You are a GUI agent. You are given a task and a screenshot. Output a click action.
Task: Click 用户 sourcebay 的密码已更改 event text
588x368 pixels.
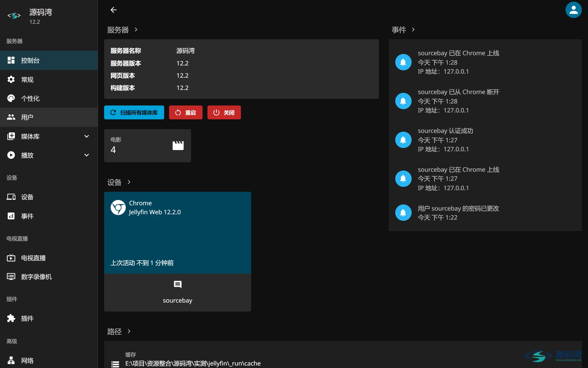[458, 209]
